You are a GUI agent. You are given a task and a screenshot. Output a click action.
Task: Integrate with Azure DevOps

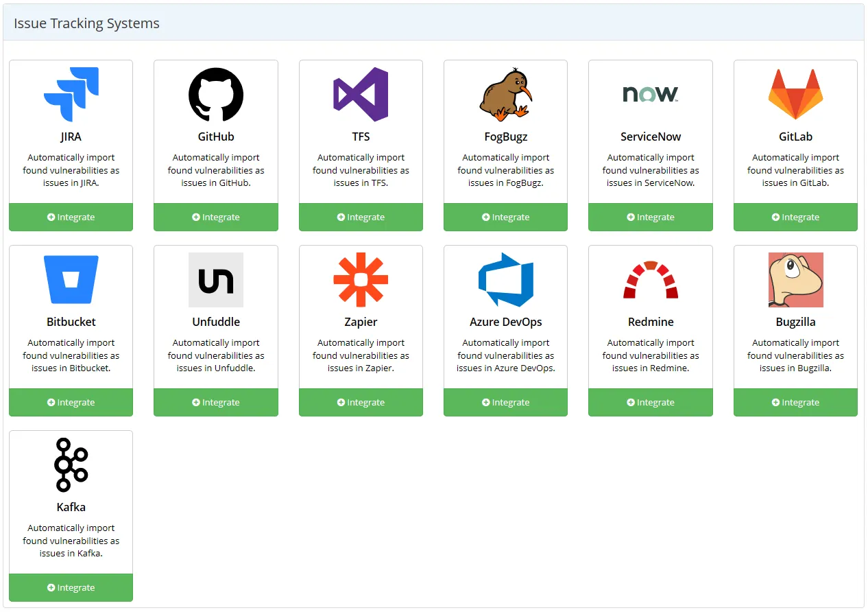pyautogui.click(x=505, y=402)
